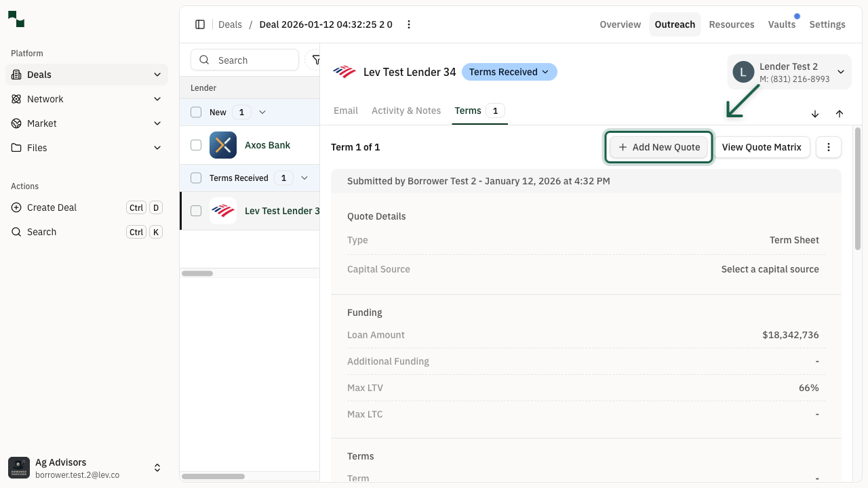868x488 pixels.
Task: Check the Axos Bank checkbox
Action: tap(196, 145)
